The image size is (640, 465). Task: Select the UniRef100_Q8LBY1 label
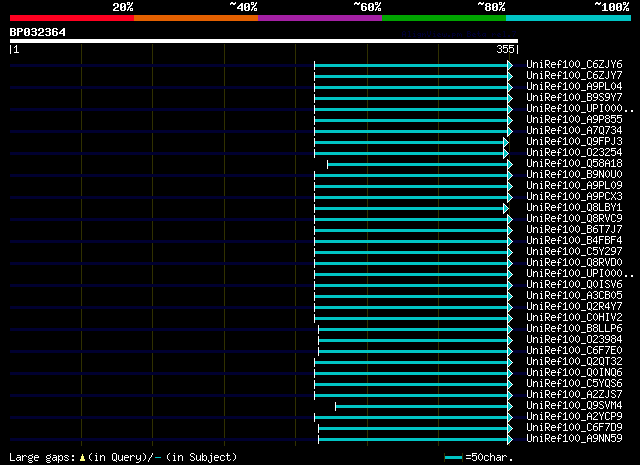pos(574,208)
